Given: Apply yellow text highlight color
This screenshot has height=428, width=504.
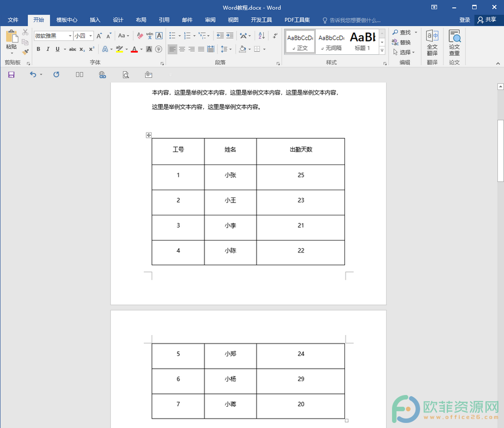Looking at the screenshot, I should pyautogui.click(x=119, y=49).
